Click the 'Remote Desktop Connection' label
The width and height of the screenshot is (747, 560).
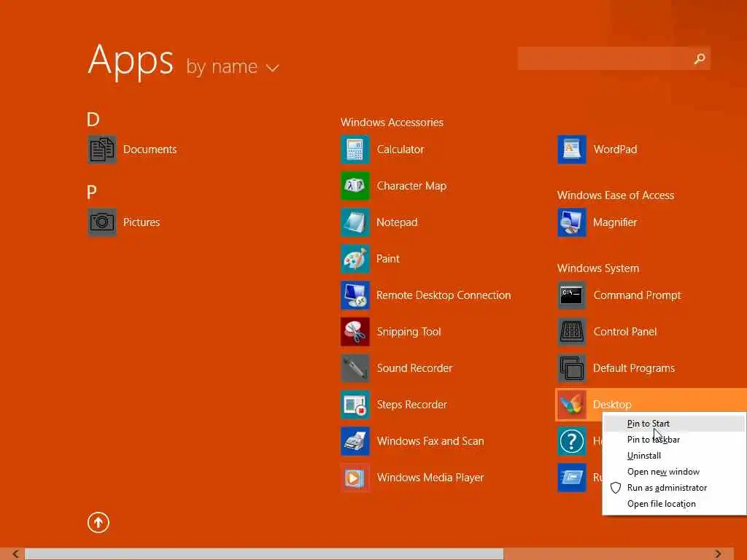(444, 295)
